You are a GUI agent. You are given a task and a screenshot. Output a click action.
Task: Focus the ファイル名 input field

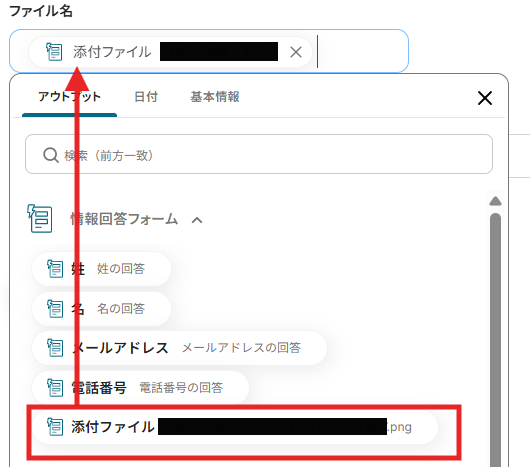click(209, 51)
